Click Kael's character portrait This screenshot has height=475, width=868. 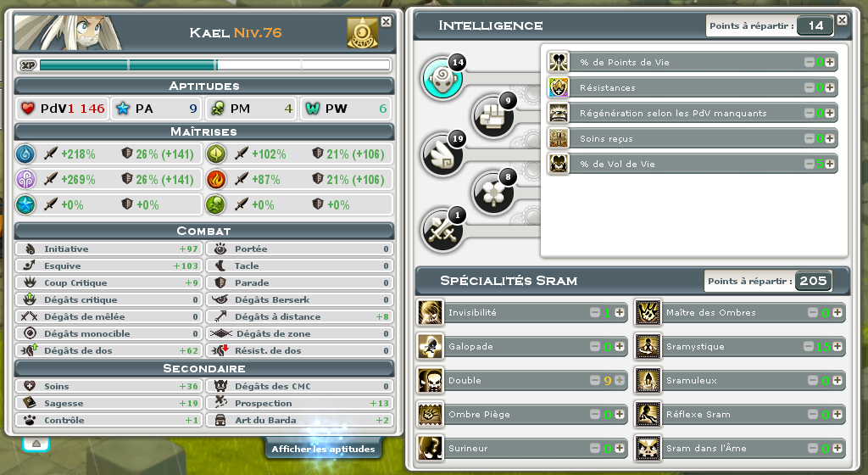pyautogui.click(x=68, y=33)
